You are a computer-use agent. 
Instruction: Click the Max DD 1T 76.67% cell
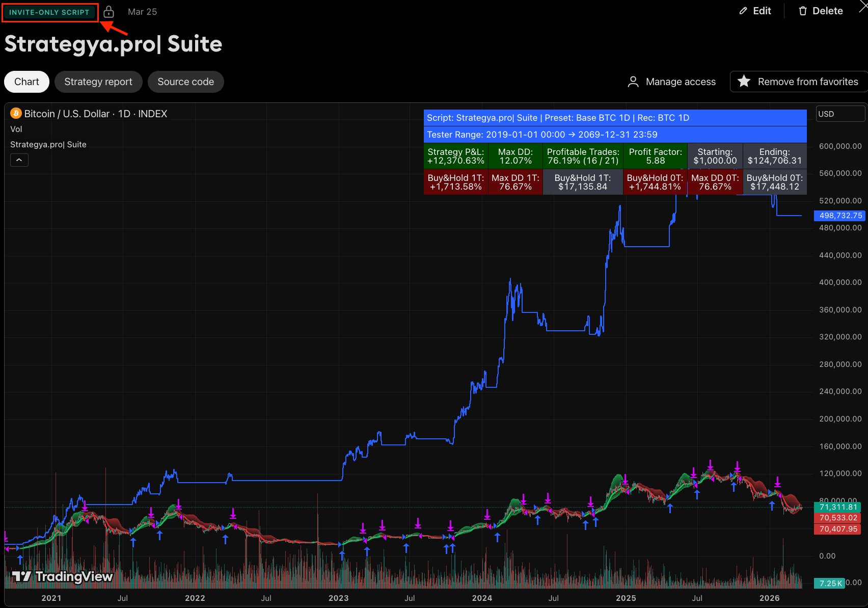pos(516,182)
